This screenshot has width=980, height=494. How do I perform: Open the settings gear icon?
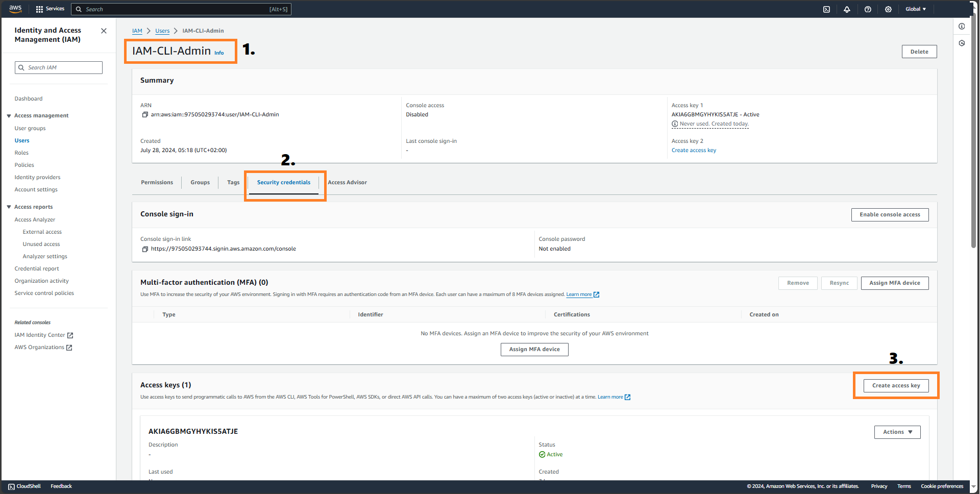(888, 9)
